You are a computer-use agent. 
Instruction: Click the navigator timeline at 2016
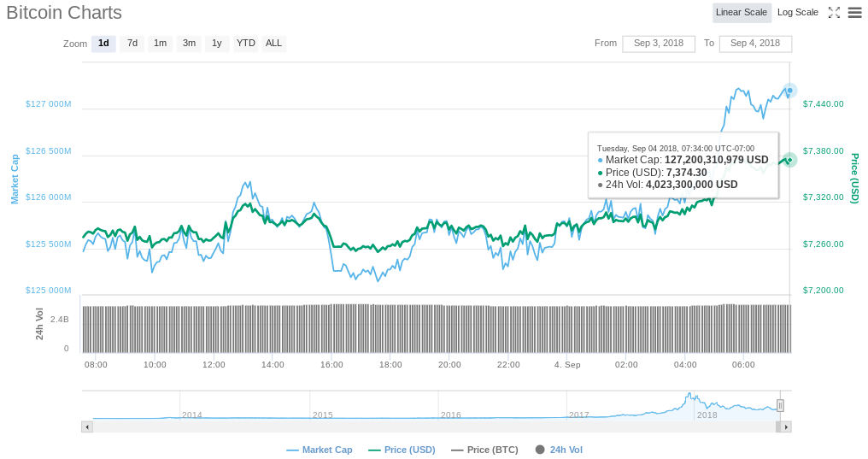pyautogui.click(x=450, y=415)
